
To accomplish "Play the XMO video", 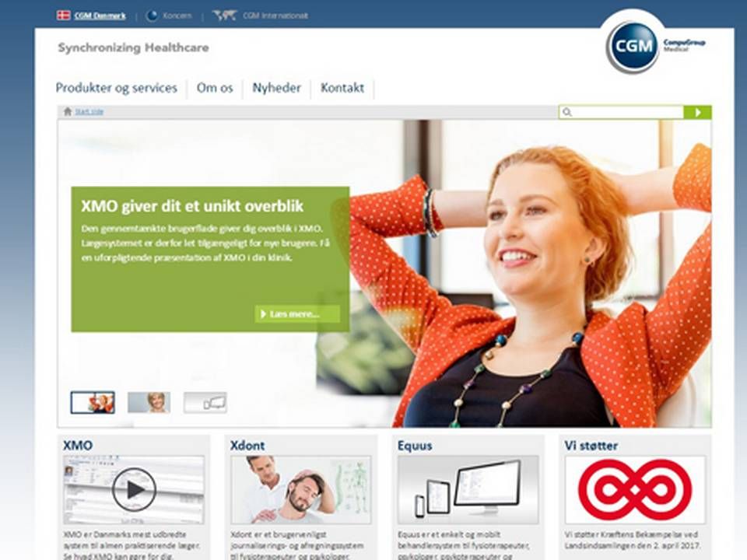I will 134,489.
